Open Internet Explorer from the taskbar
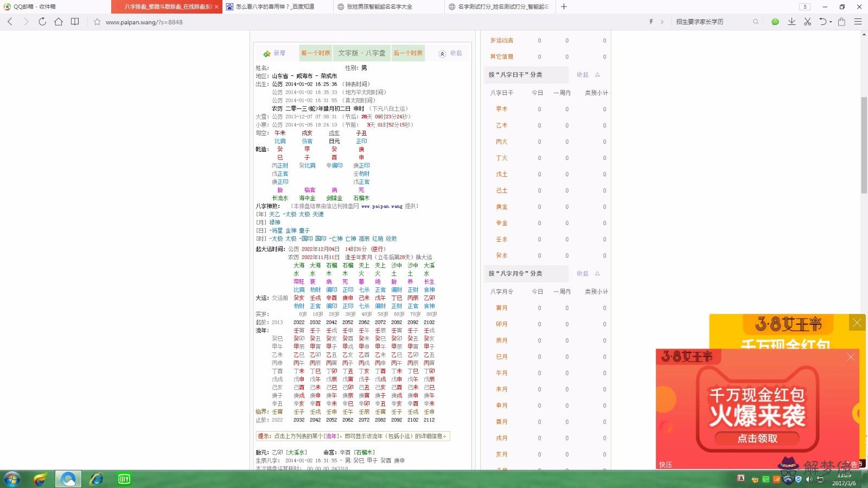The image size is (868, 488). (x=96, y=479)
